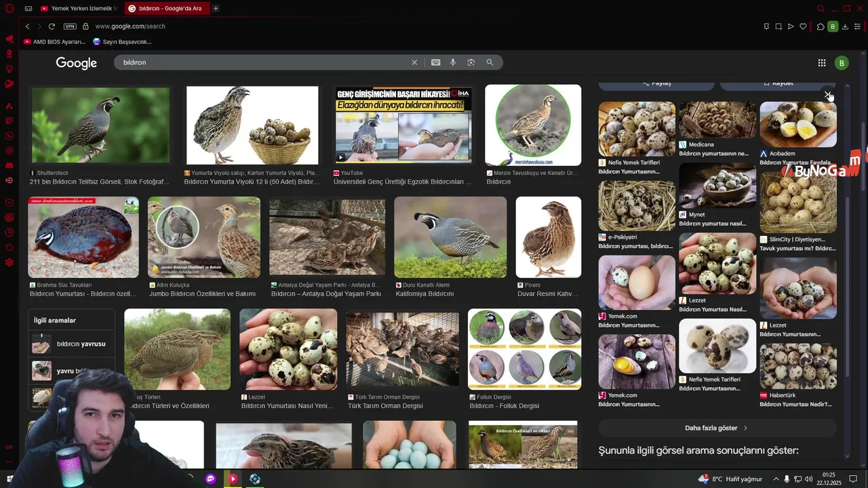Open the Brahma Süs Tavukları result

tap(83, 237)
